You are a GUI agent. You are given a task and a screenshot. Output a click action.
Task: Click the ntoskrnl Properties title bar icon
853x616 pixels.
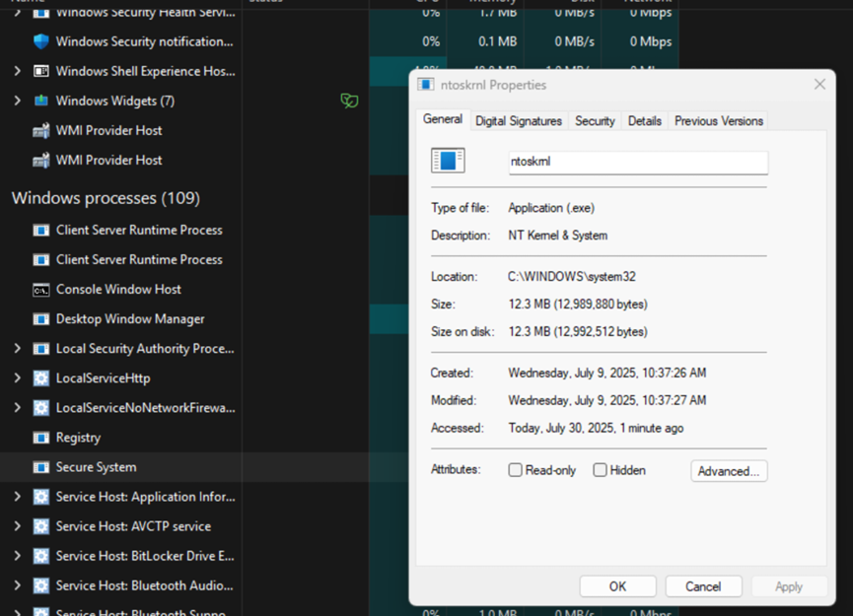pyautogui.click(x=425, y=85)
